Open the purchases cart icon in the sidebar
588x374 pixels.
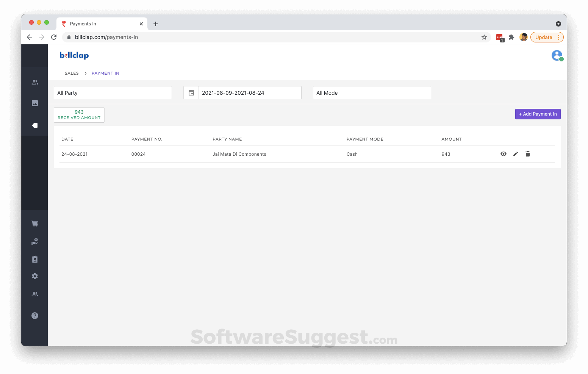(x=34, y=223)
